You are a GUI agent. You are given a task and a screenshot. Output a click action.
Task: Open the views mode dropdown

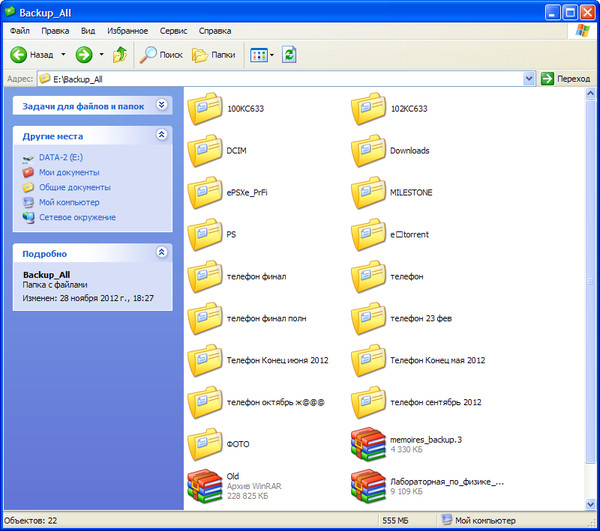[271, 54]
